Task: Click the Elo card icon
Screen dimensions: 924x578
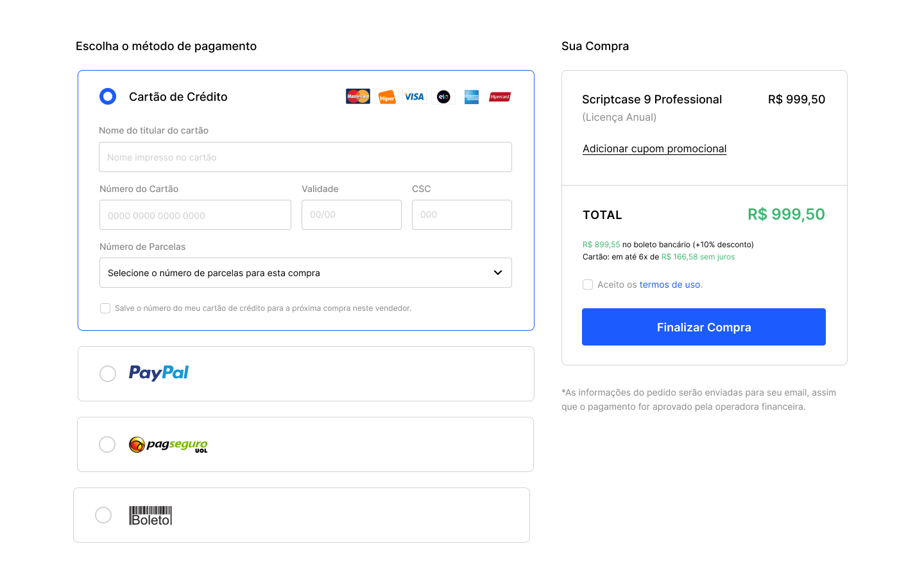Action: 443,97
